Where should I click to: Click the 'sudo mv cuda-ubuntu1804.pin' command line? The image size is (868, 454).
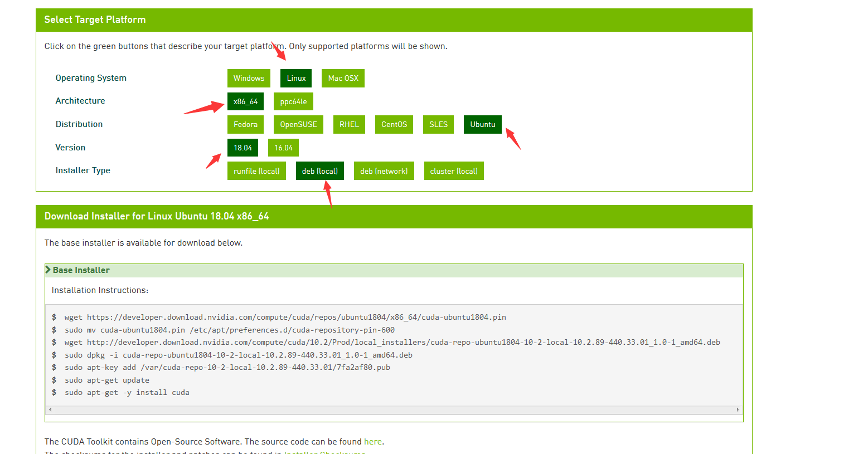[230, 330]
